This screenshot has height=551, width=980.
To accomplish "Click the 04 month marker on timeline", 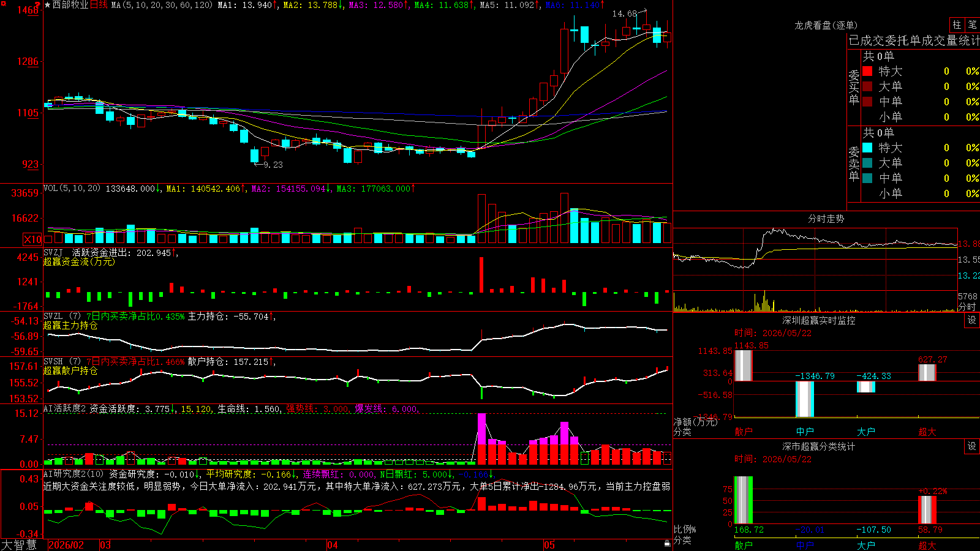I will click(x=333, y=545).
